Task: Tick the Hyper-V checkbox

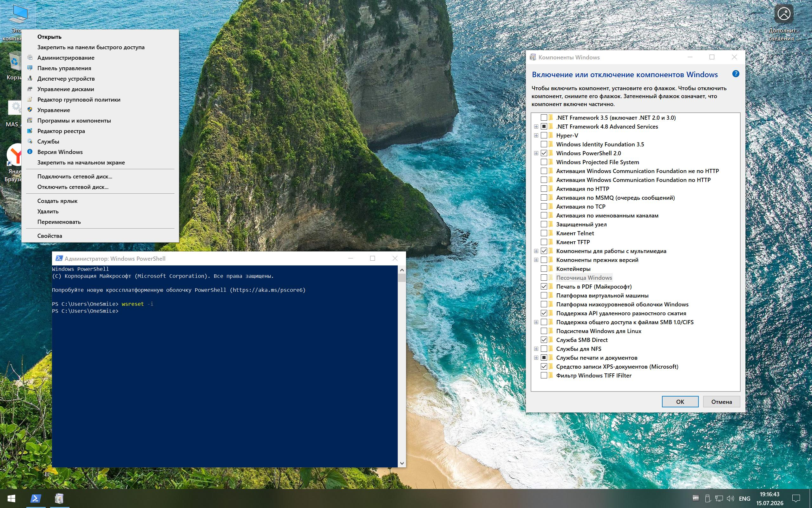Action: [x=544, y=135]
